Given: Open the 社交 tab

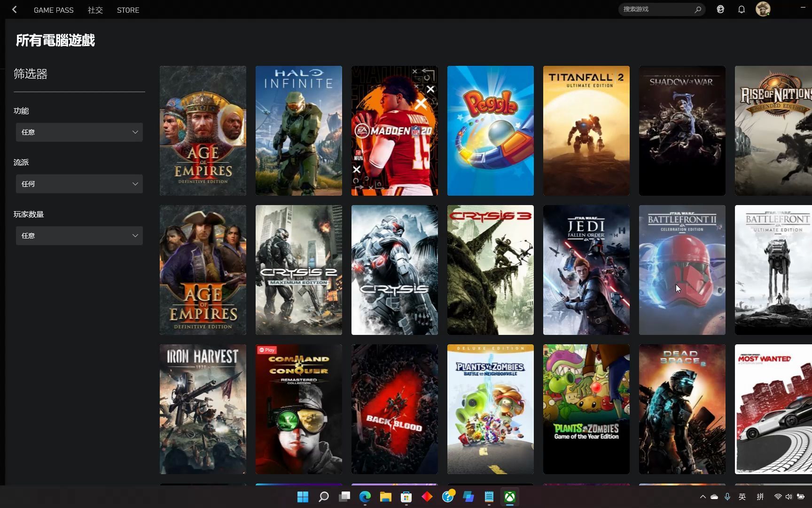Looking at the screenshot, I should point(95,10).
